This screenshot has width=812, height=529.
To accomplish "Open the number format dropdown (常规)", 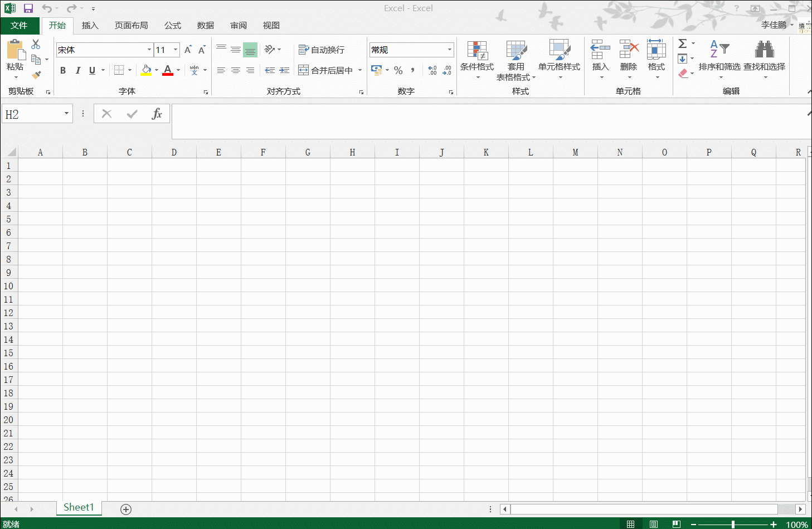I will [x=449, y=50].
